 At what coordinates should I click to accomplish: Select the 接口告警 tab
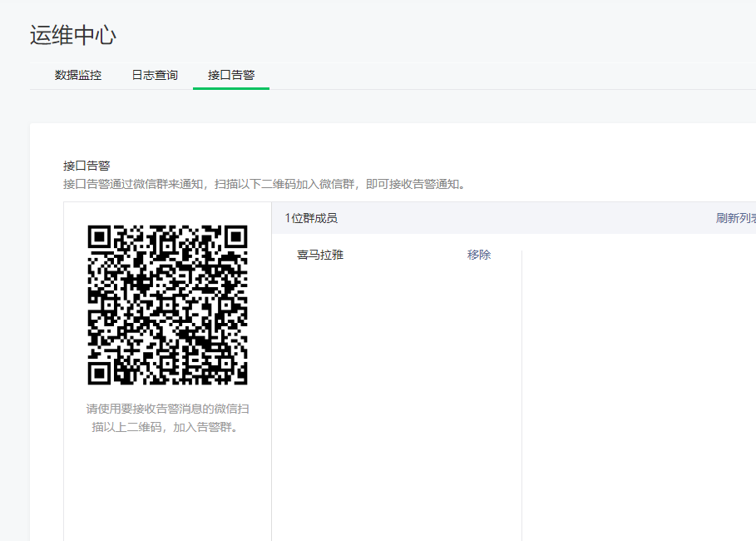pyautogui.click(x=231, y=75)
